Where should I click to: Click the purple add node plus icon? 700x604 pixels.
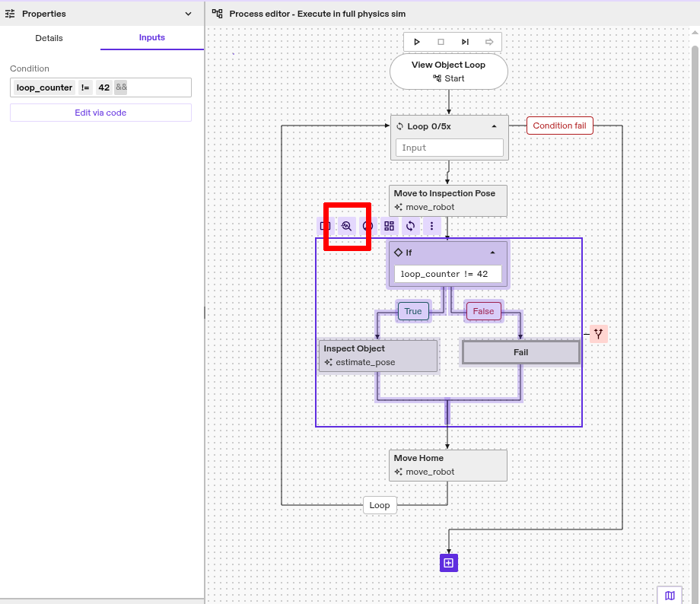pos(449,563)
